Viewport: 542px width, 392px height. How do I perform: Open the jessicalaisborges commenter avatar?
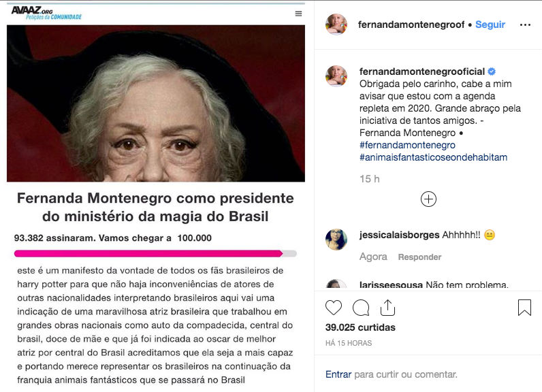point(336,240)
